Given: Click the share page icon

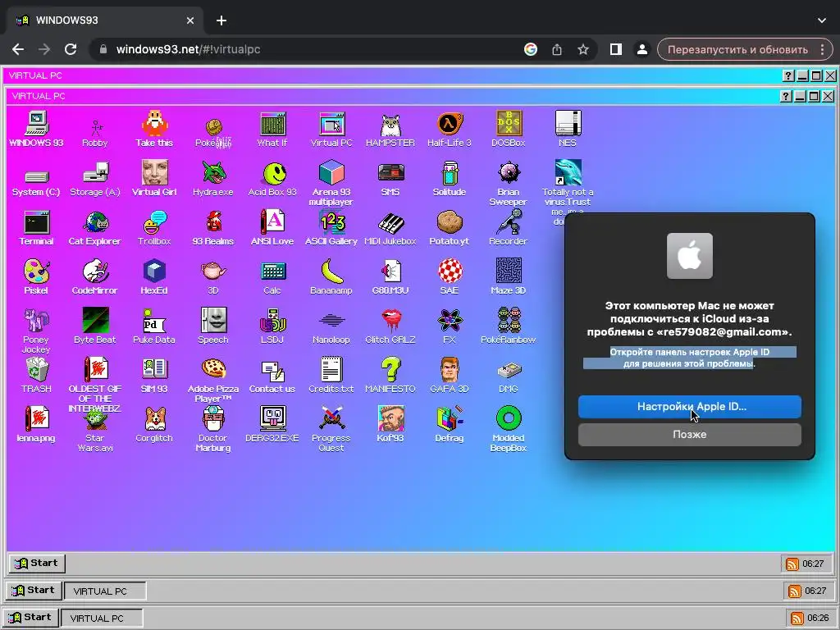Looking at the screenshot, I should tap(557, 50).
